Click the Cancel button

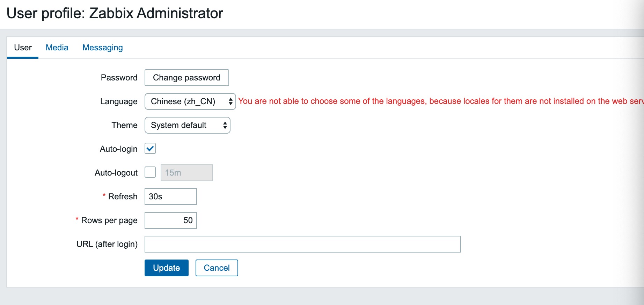point(217,268)
